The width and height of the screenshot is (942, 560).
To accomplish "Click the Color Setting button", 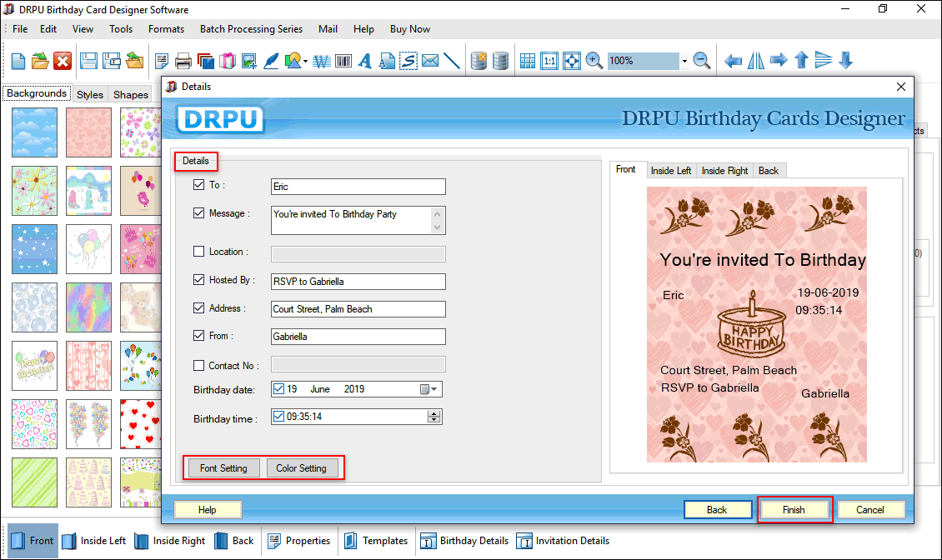I will click(301, 468).
